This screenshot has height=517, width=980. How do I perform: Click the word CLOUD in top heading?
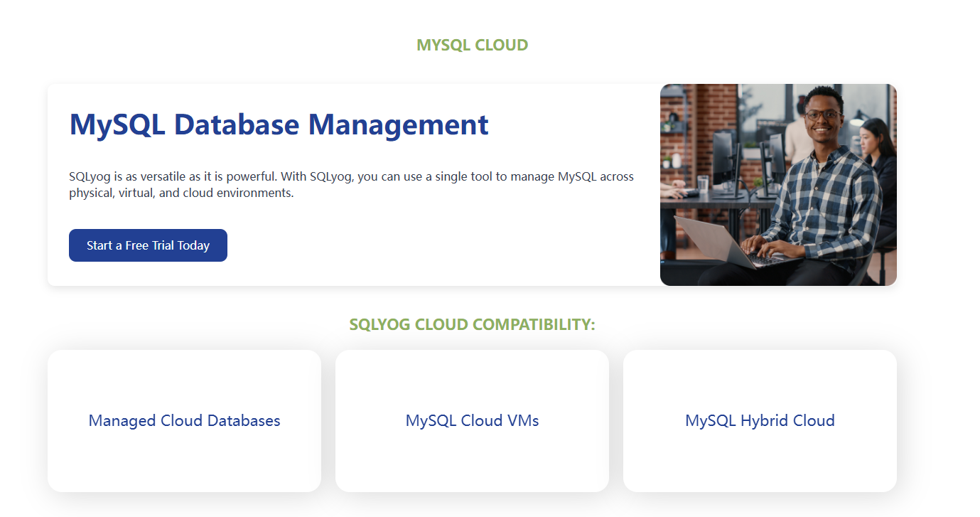501,45
